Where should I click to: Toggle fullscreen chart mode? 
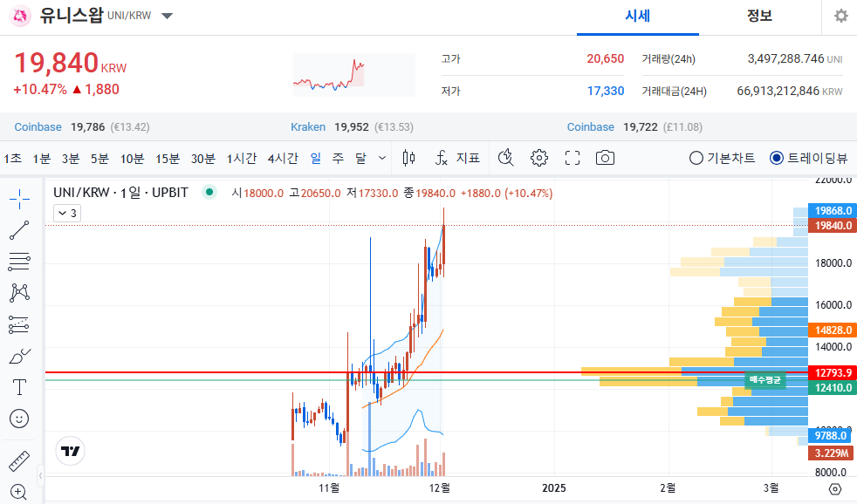(x=572, y=158)
